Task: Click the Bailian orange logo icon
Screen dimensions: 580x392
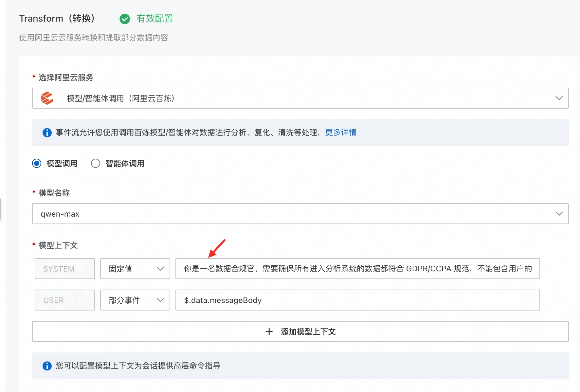Action: (47, 98)
